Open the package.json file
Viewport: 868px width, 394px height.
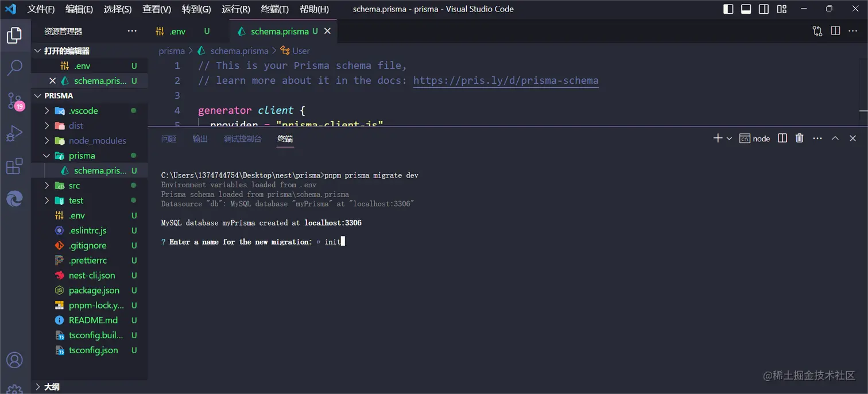pyautogui.click(x=89, y=290)
